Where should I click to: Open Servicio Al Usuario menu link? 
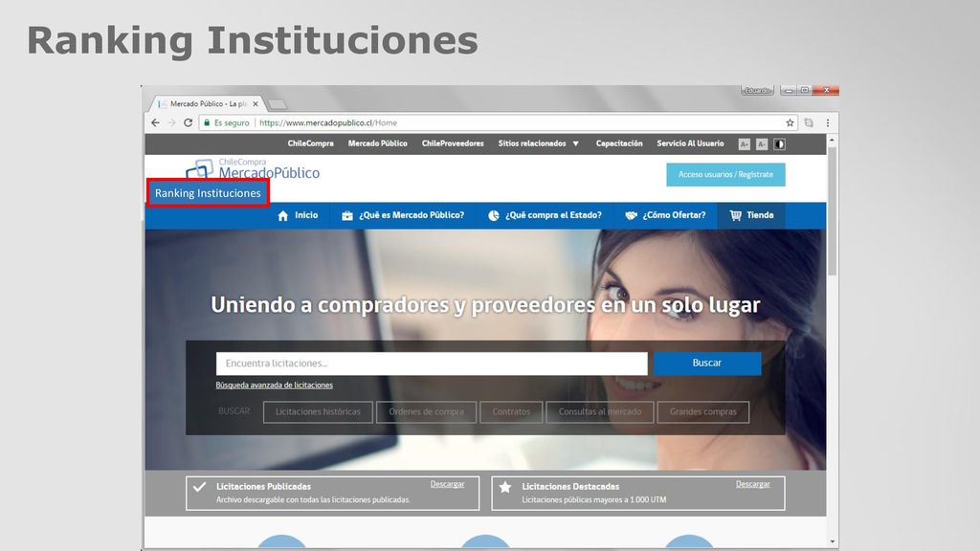690,143
